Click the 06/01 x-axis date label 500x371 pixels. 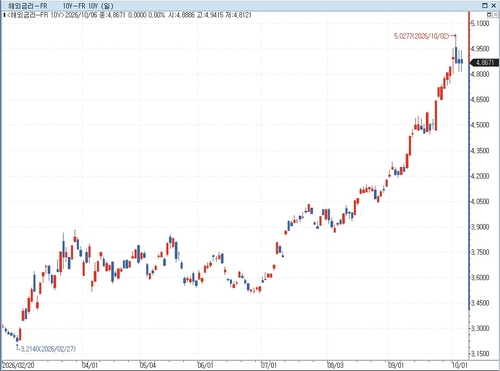coord(205,365)
